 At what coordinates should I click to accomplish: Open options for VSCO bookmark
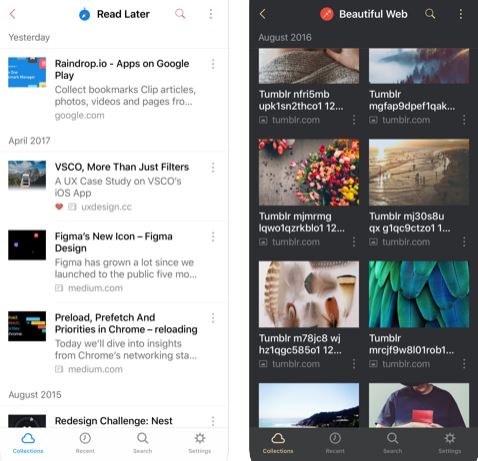tap(213, 167)
